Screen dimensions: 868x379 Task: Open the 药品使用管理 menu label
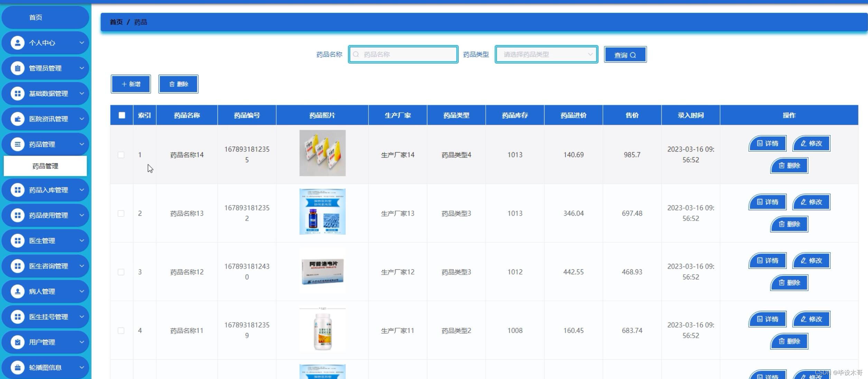[48, 215]
